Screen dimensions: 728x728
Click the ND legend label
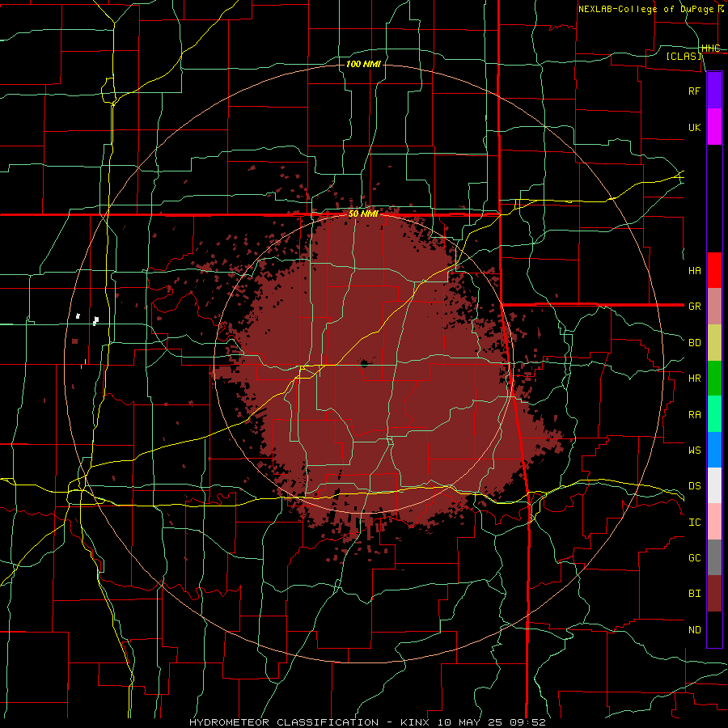tap(694, 630)
